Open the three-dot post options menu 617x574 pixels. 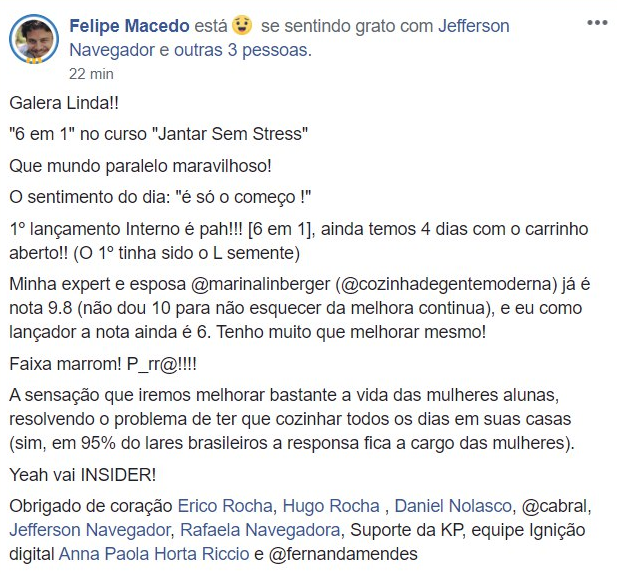click(x=597, y=23)
